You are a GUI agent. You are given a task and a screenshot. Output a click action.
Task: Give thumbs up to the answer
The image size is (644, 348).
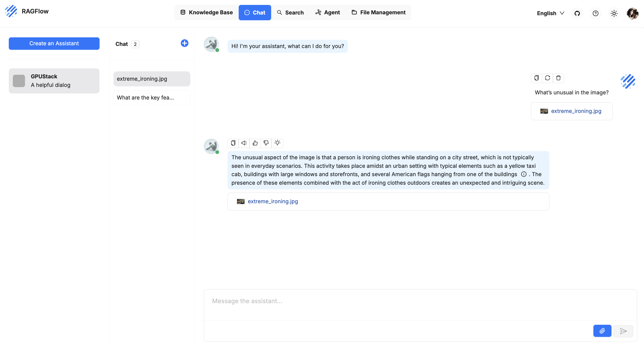click(x=255, y=143)
